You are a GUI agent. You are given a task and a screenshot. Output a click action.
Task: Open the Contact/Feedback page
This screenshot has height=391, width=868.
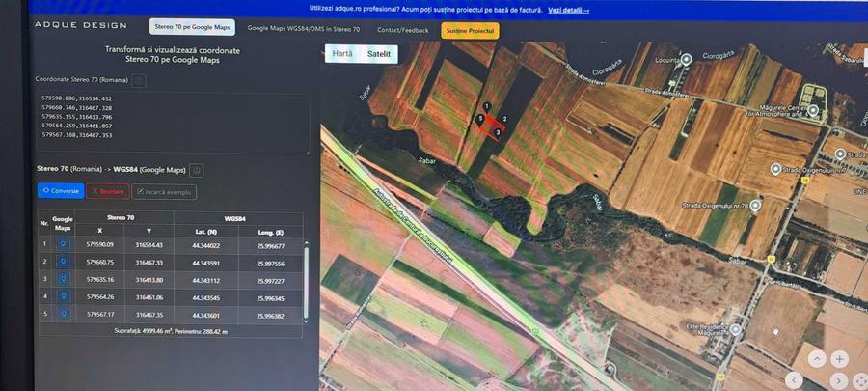click(x=402, y=30)
